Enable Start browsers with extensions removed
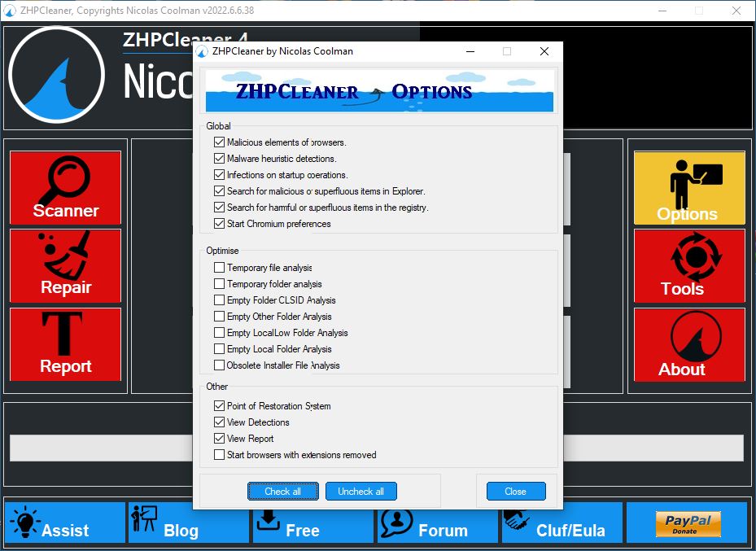Image resolution: width=756 pixels, height=551 pixels. (220, 455)
